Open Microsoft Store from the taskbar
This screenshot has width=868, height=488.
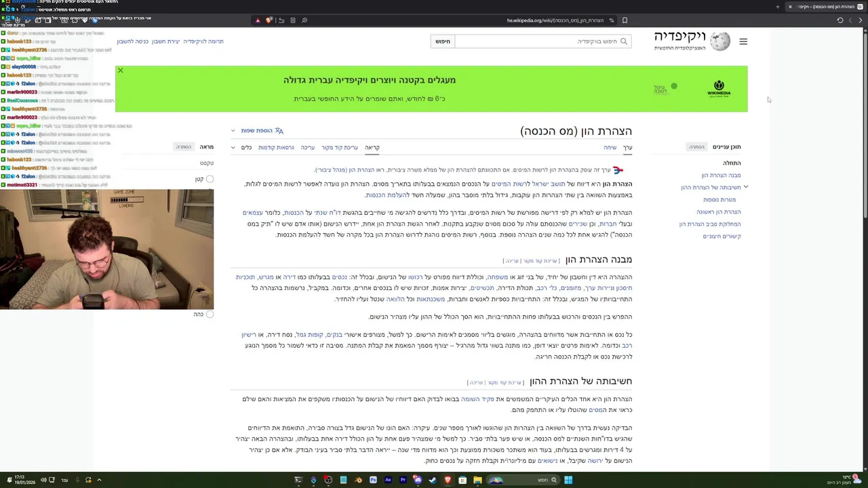462,480
